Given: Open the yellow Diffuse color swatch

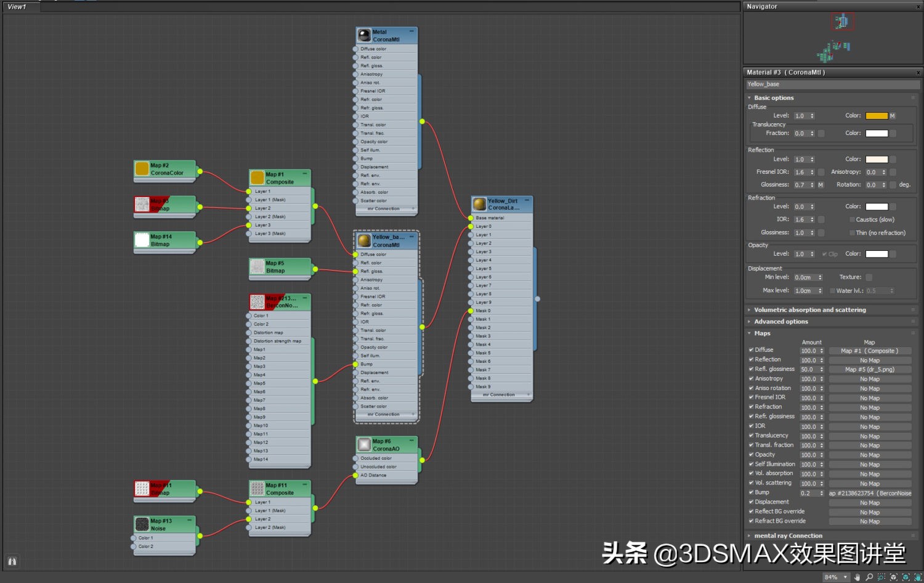Looking at the screenshot, I should coord(876,116).
